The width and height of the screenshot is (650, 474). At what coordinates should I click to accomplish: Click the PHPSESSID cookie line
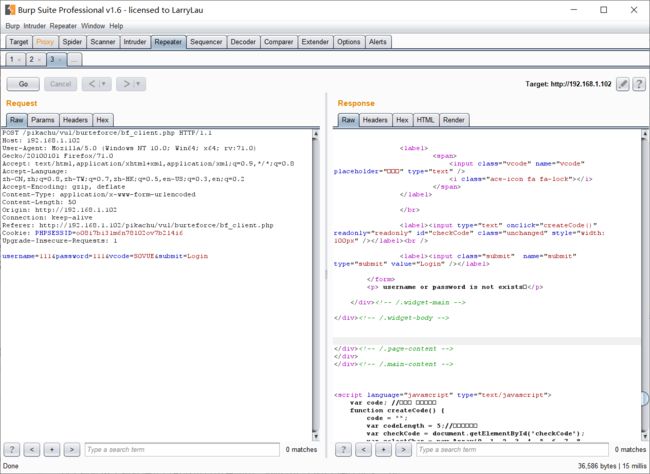pos(92,233)
